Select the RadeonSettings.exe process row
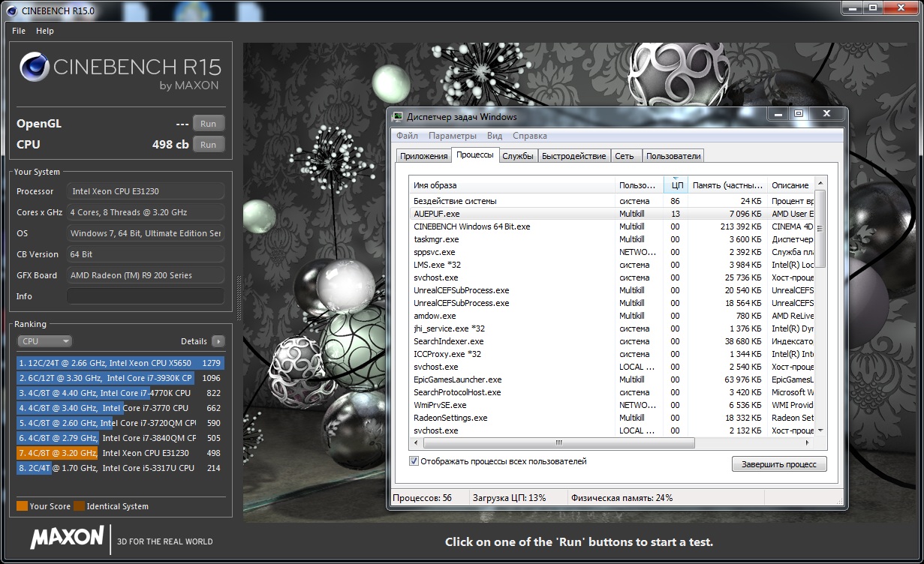Image resolution: width=924 pixels, height=564 pixels. tap(612, 418)
